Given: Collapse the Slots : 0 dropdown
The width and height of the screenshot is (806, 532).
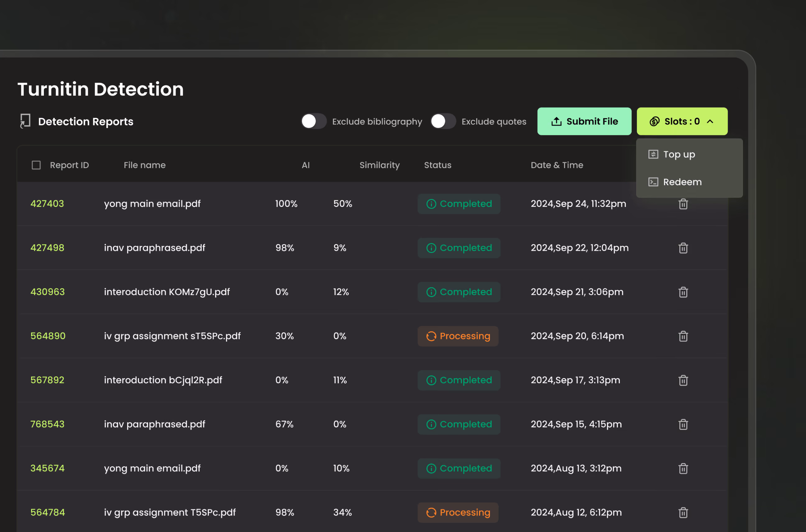Looking at the screenshot, I should (x=682, y=121).
